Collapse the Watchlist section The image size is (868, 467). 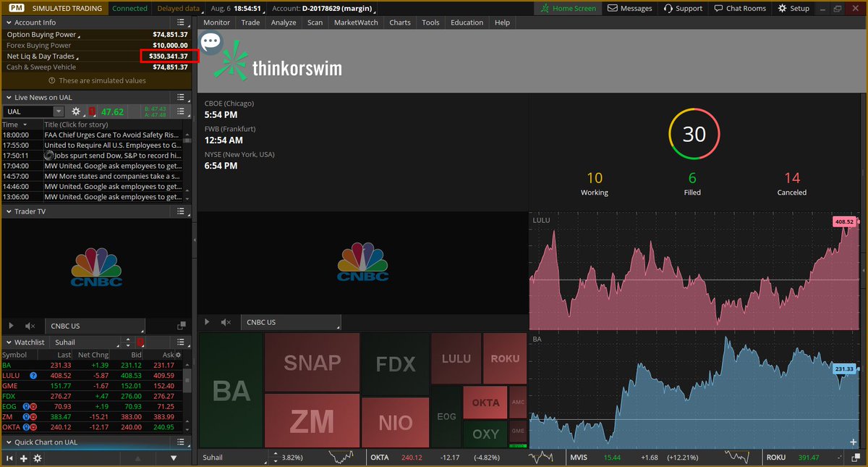click(8, 342)
